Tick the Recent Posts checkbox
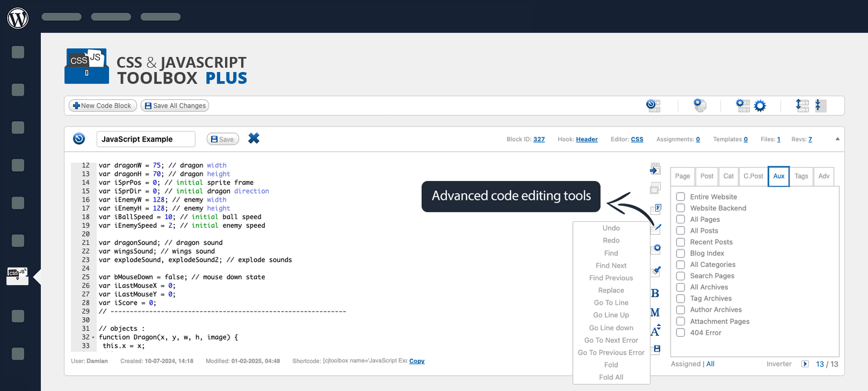 pos(680,242)
